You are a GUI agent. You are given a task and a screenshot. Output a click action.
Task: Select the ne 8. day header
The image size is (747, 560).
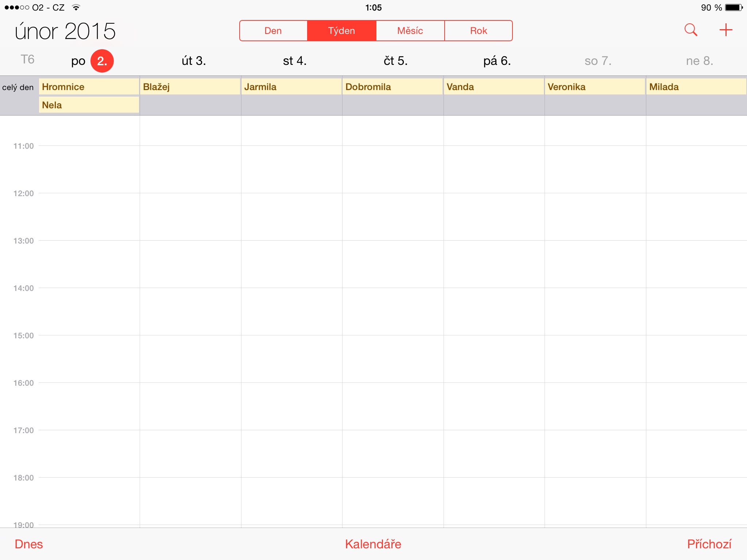(x=700, y=61)
